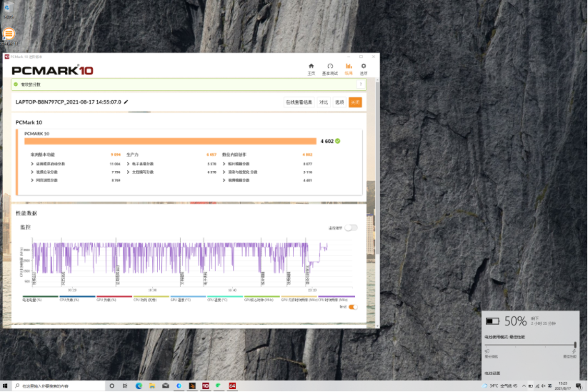
Task: Expand the score row showing 4 401
Action: pos(224,180)
